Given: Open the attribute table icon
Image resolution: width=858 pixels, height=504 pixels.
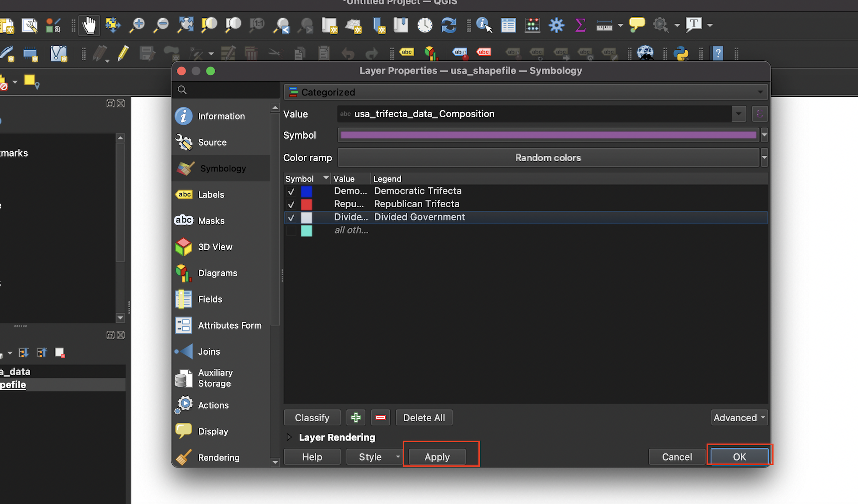Looking at the screenshot, I should 508,25.
